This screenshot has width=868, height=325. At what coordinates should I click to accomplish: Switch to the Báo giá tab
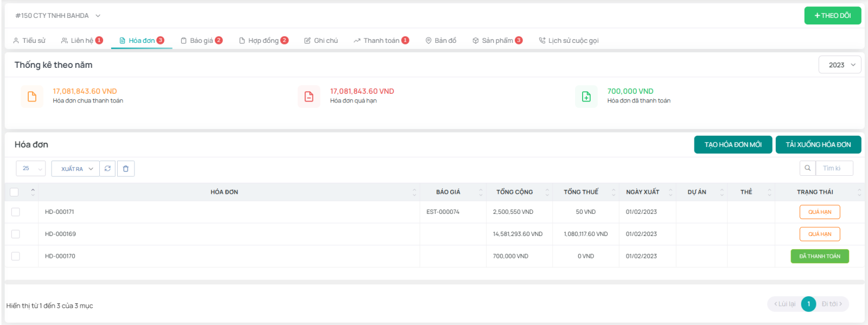[201, 41]
